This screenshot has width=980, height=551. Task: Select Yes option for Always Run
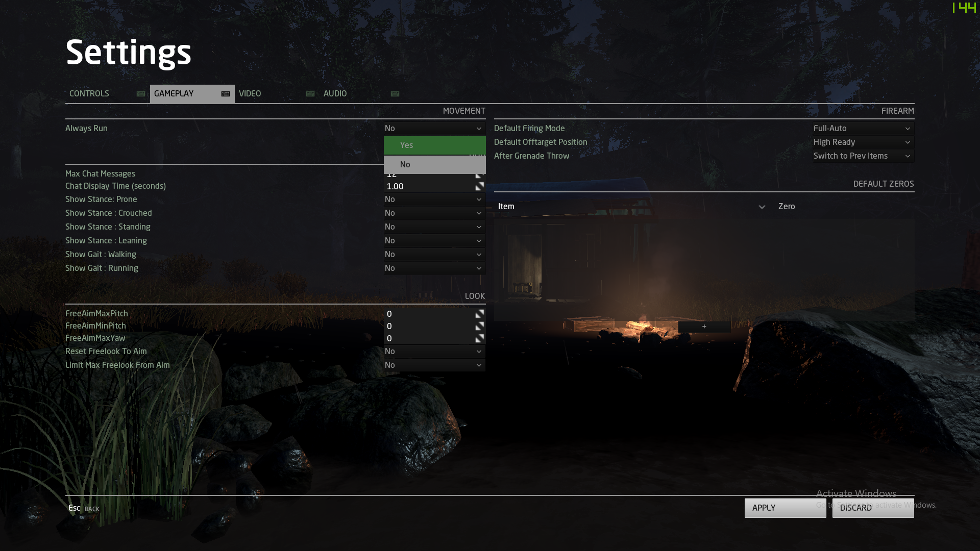pyautogui.click(x=434, y=145)
